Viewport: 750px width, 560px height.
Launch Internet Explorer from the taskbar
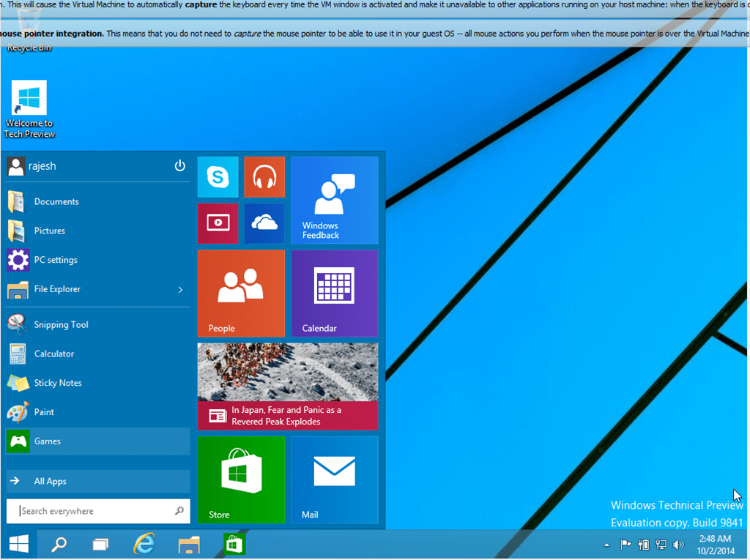tap(144, 544)
